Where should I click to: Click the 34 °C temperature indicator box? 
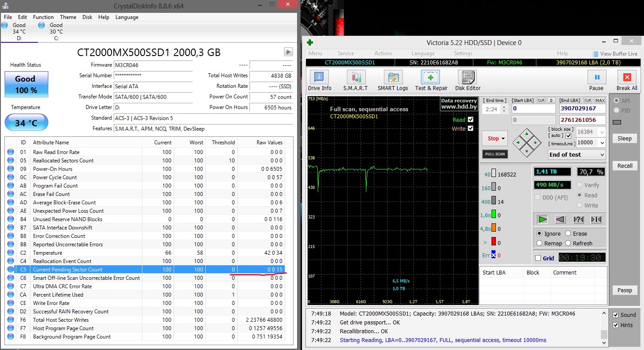click(26, 123)
